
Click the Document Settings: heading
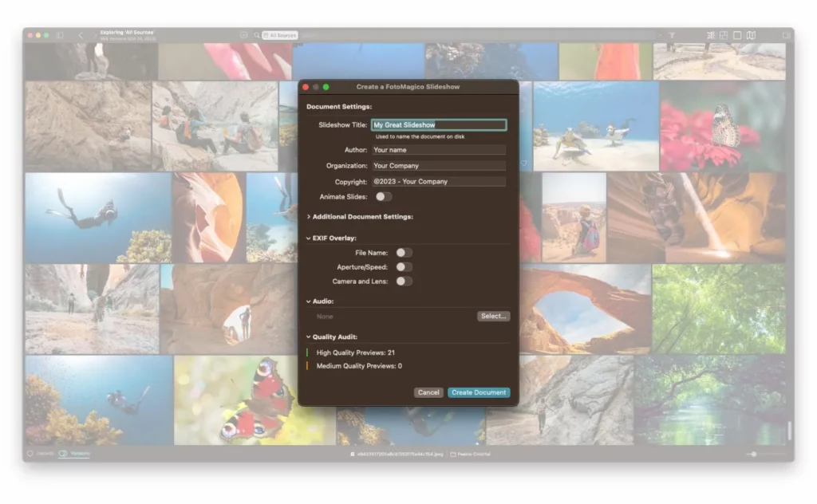tap(339, 107)
